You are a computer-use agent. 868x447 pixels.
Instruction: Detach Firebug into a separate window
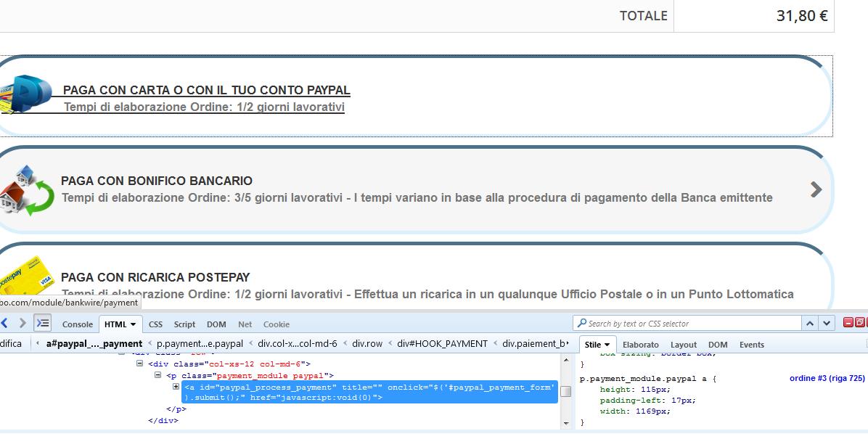click(x=860, y=322)
